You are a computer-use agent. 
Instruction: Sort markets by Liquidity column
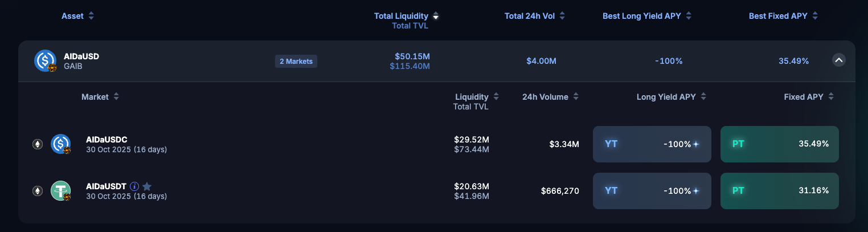point(496,97)
